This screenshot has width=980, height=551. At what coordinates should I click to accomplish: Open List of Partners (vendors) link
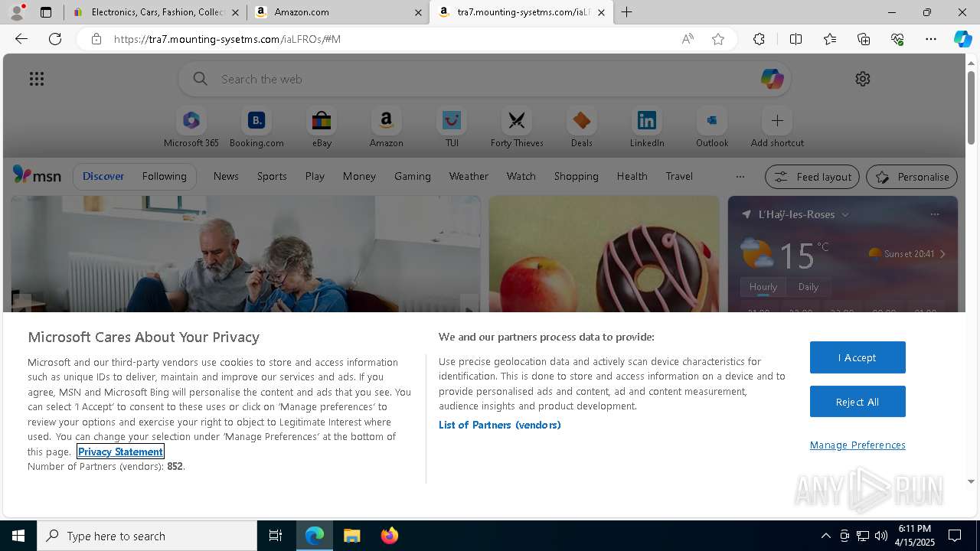point(499,425)
